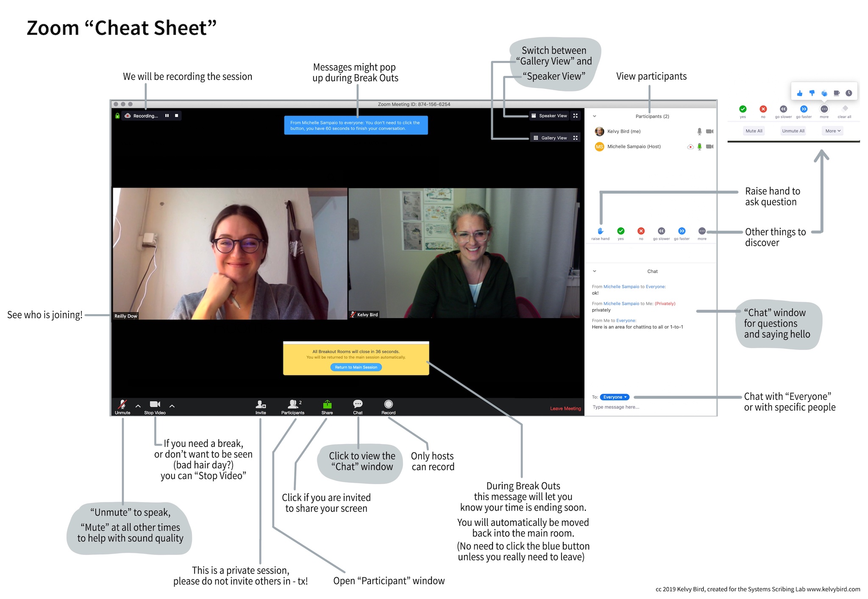Stop your video

click(x=155, y=405)
